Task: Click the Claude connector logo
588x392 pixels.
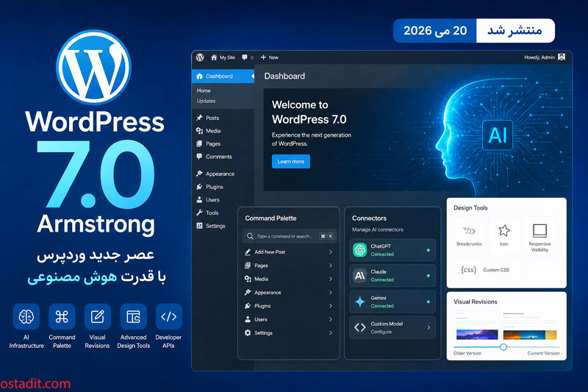Action: pos(360,276)
